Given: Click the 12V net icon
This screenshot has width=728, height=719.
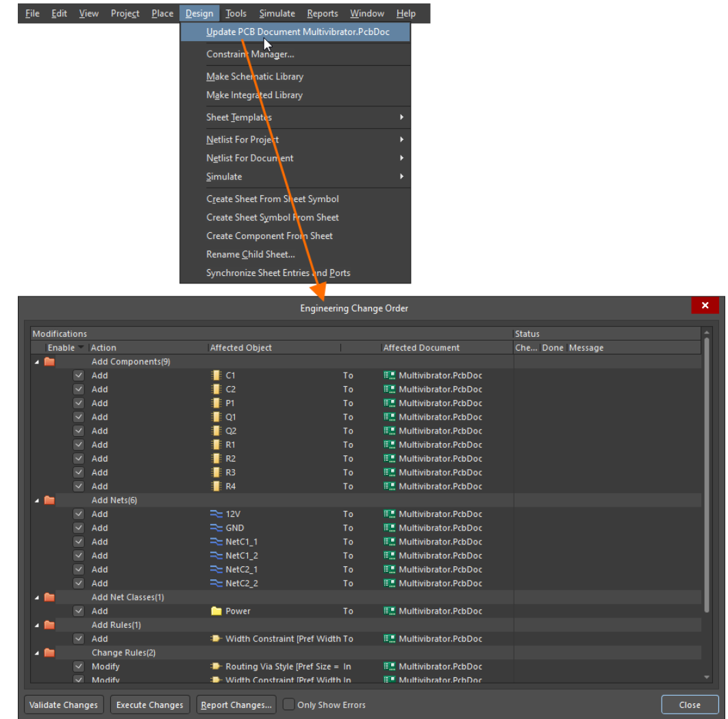Looking at the screenshot, I should click(216, 514).
